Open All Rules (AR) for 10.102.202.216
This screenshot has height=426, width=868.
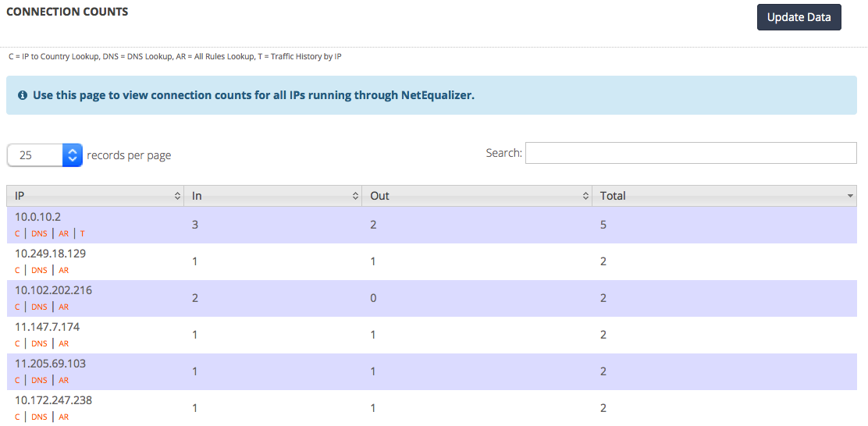coord(64,307)
